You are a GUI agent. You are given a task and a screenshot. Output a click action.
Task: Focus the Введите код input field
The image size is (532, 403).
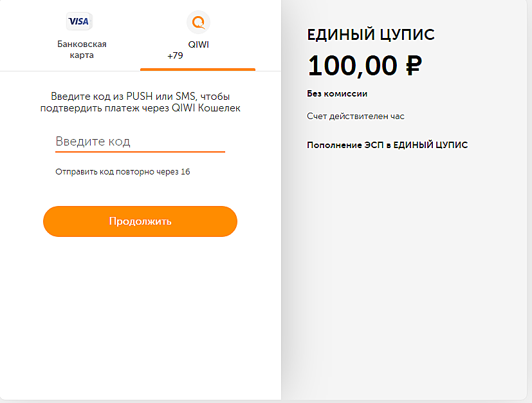140,142
